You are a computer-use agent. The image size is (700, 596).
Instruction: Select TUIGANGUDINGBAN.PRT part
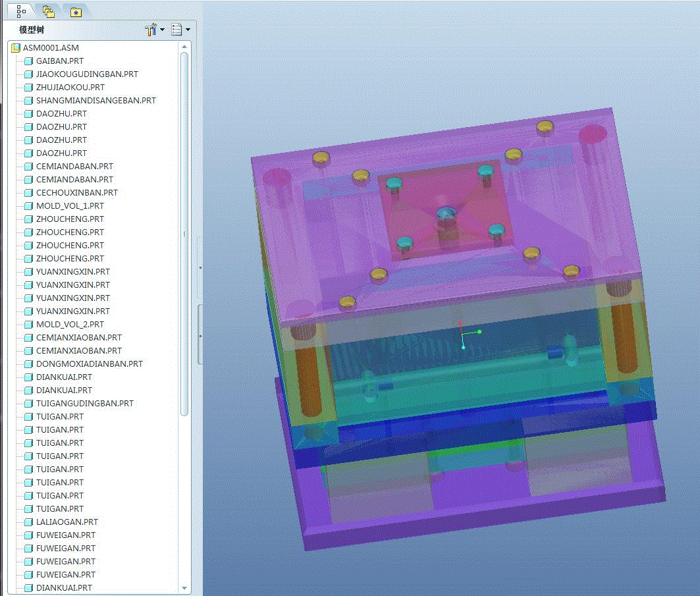(x=85, y=403)
